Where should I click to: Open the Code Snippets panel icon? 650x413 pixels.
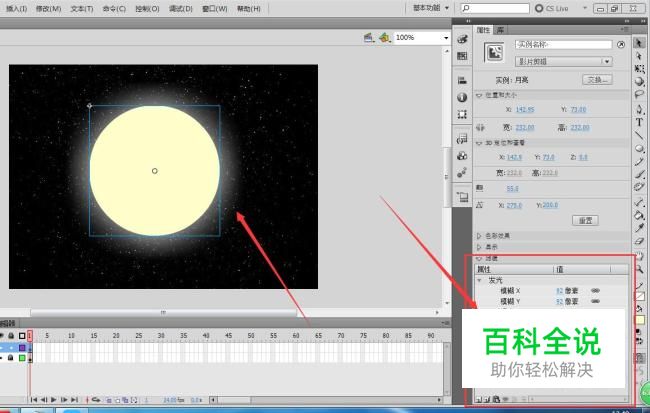coord(462,139)
